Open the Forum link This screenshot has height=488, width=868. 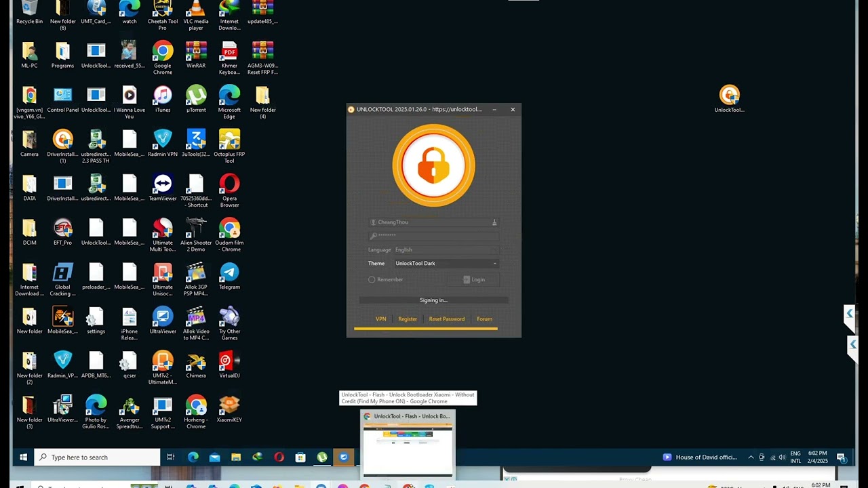point(484,319)
